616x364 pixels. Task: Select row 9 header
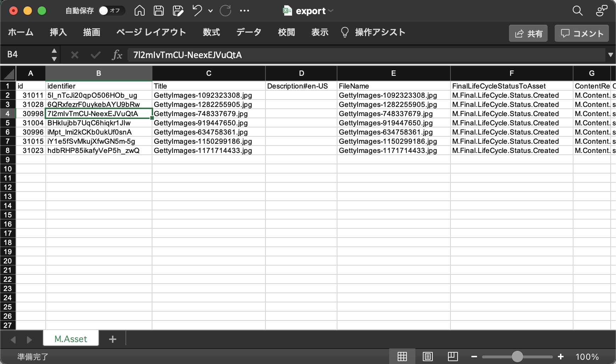point(8,160)
